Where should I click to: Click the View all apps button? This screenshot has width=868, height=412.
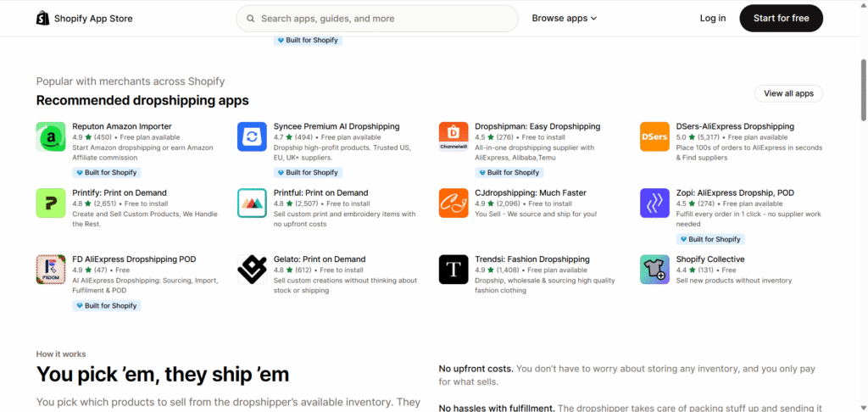point(789,93)
